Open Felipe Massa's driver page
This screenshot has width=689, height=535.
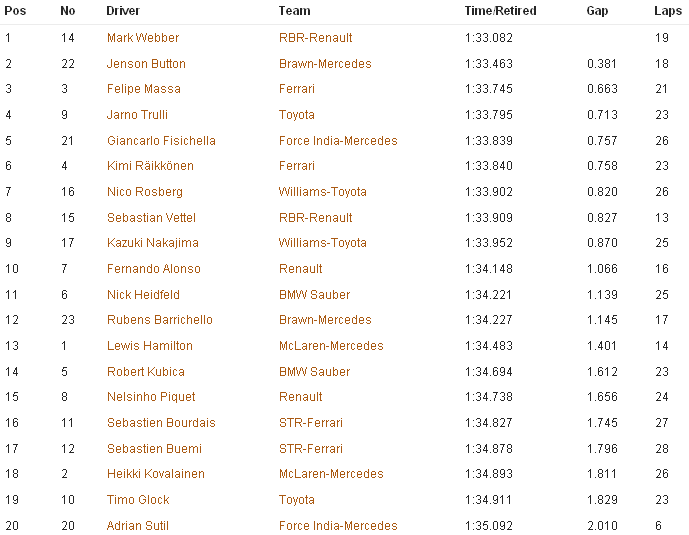click(144, 89)
